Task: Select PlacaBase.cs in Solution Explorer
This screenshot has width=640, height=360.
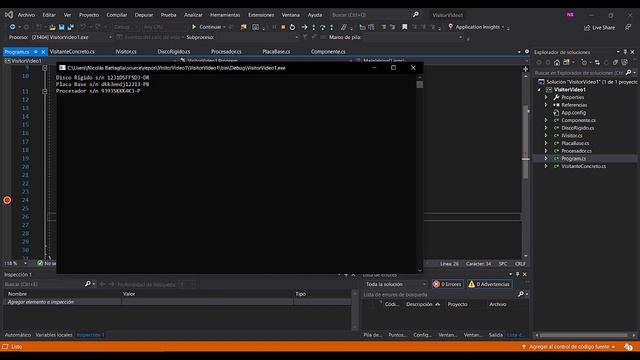Action: pos(575,143)
